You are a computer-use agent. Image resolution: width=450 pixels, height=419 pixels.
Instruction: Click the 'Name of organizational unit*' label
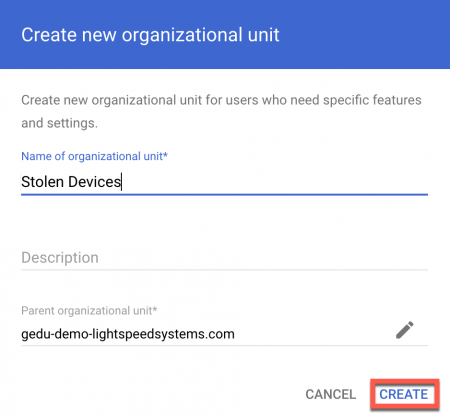coord(94,156)
